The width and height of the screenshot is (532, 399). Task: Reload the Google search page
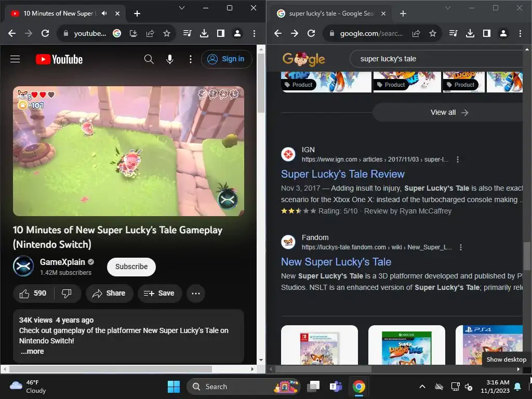click(311, 33)
